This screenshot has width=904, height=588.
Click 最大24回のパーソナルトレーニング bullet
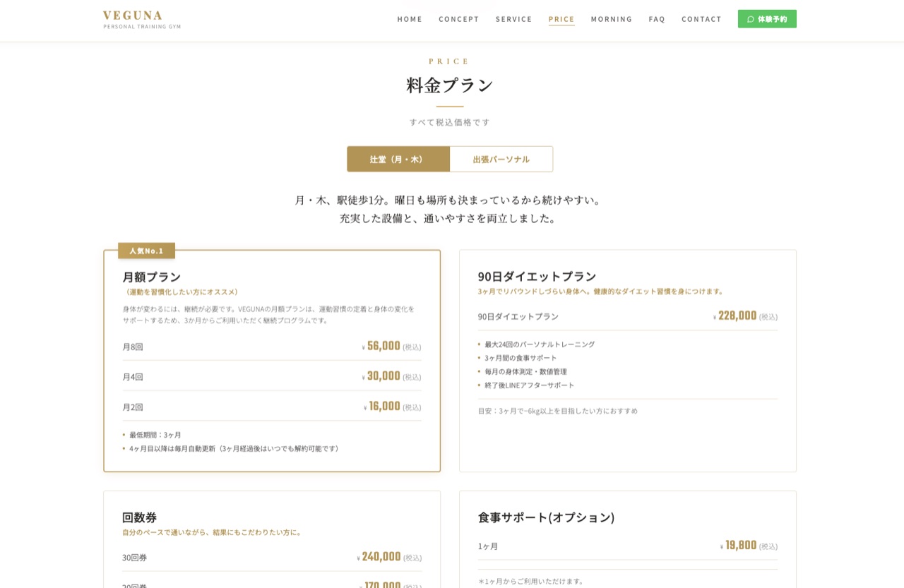540,344
